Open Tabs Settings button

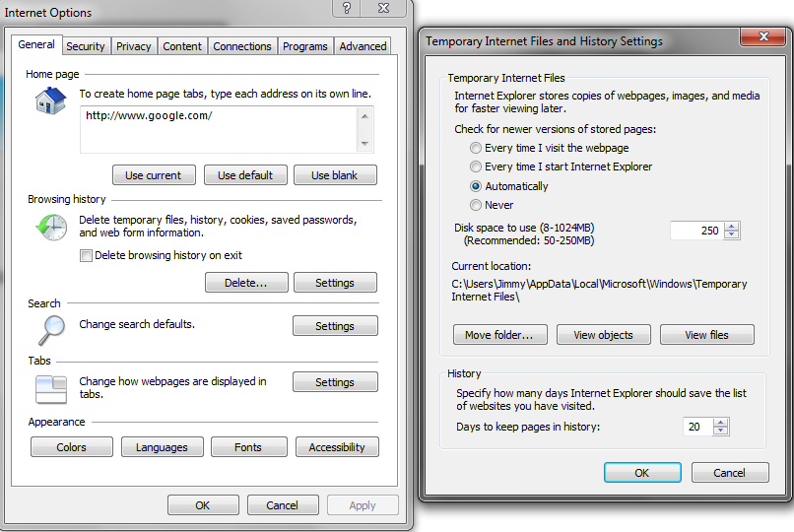pyautogui.click(x=335, y=382)
